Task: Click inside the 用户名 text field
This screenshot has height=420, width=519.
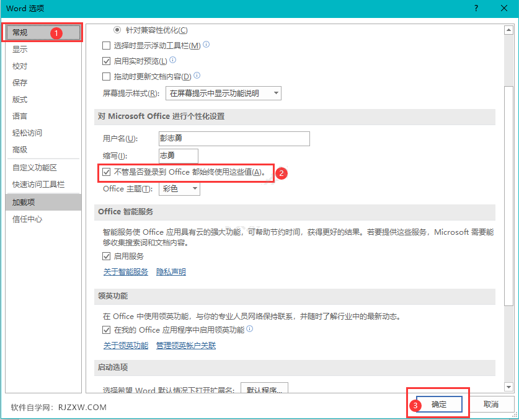Action: pos(233,139)
